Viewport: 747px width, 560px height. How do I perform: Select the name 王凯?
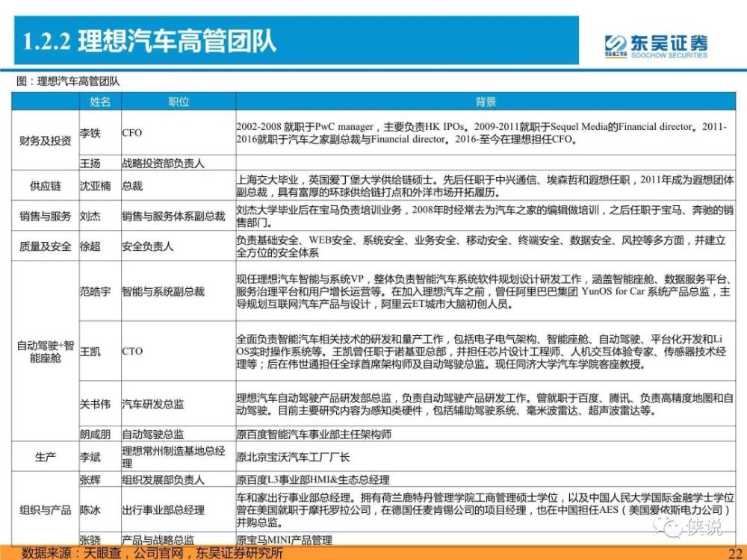click(90, 352)
